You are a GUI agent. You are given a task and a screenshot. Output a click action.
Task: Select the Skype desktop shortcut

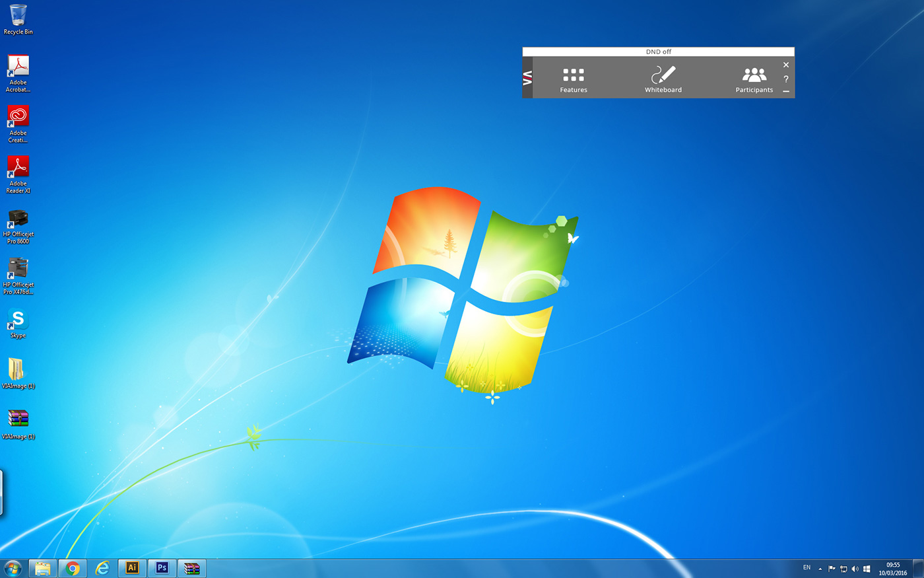(x=18, y=323)
